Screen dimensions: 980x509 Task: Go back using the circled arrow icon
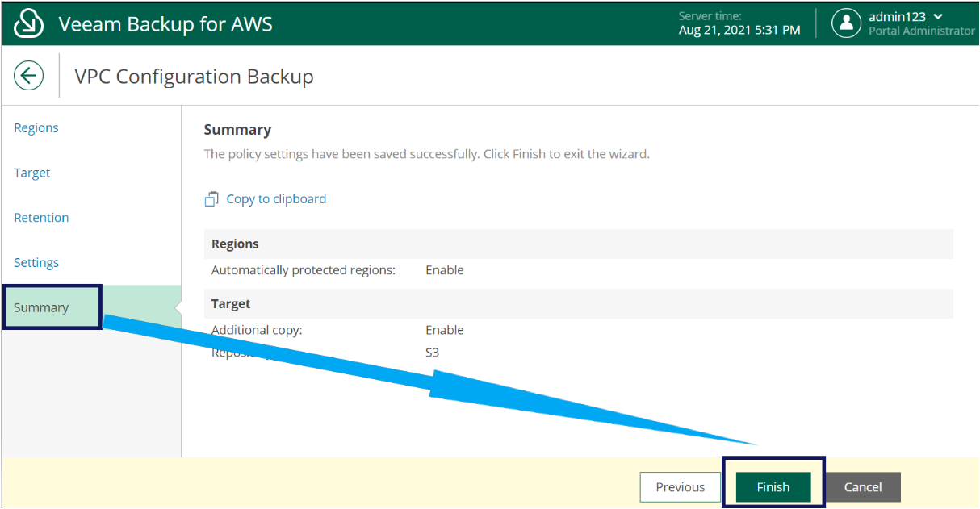point(28,77)
